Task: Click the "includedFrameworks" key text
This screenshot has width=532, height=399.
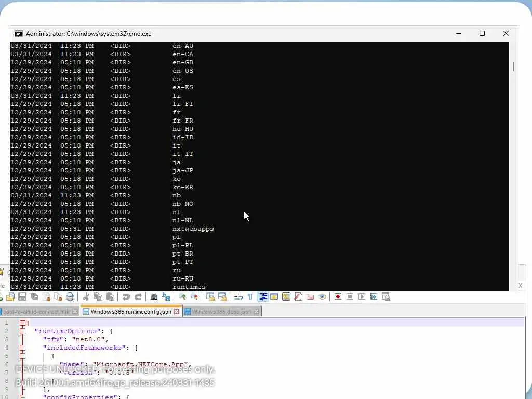Action: click(84, 348)
